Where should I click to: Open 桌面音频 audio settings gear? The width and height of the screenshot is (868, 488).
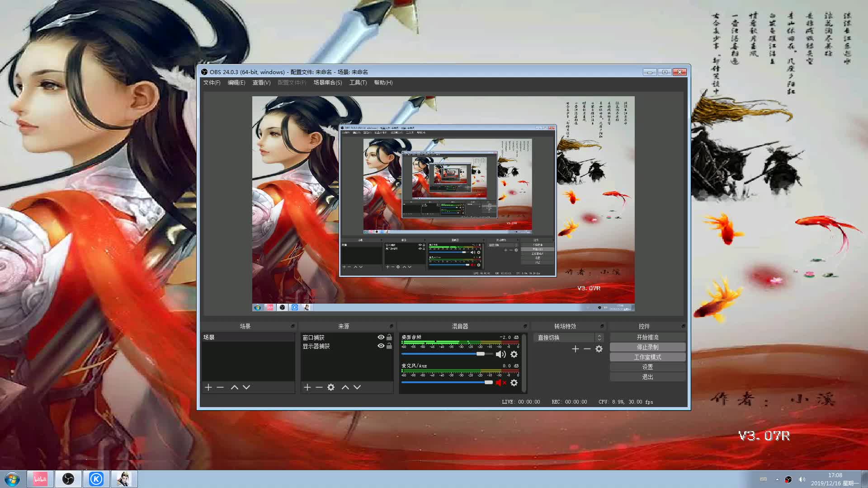point(514,354)
